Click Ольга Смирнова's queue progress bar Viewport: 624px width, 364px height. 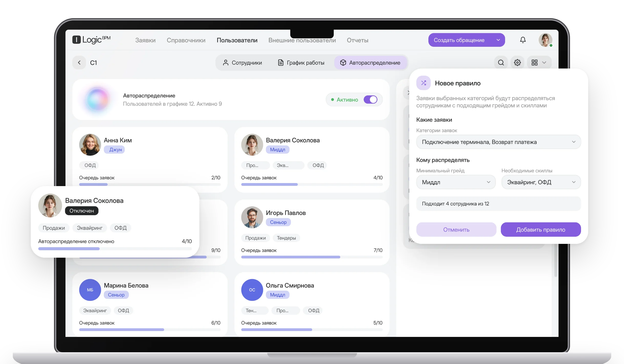point(312,329)
